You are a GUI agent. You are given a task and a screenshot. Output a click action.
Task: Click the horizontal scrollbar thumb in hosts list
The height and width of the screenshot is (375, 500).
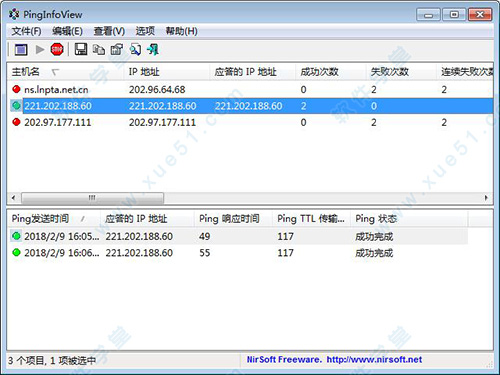pyautogui.click(x=92, y=198)
